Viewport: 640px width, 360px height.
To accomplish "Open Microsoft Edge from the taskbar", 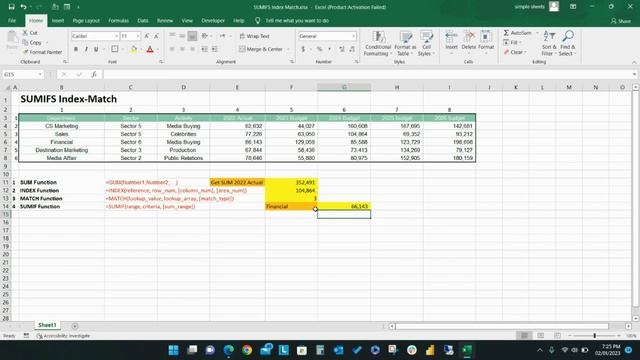I will [229, 350].
